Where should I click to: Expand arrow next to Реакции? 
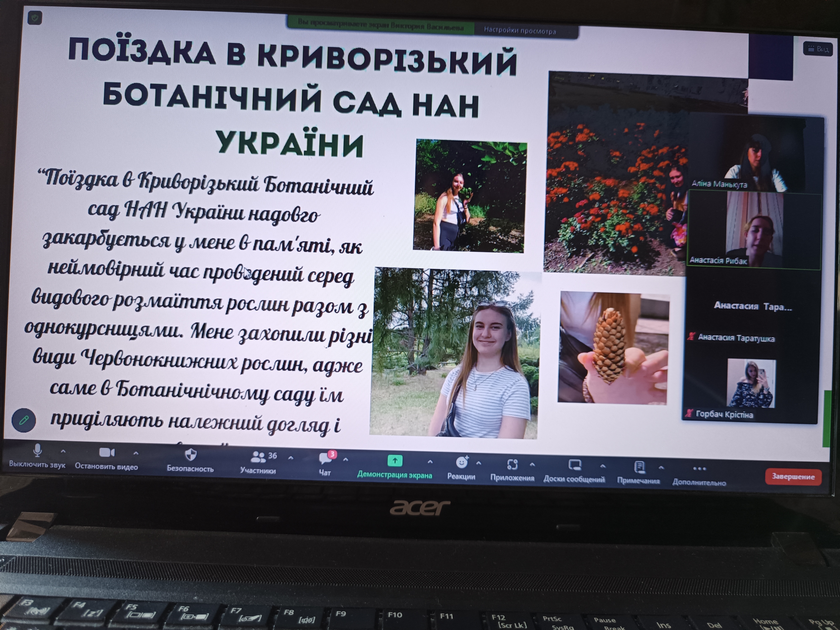[478, 463]
